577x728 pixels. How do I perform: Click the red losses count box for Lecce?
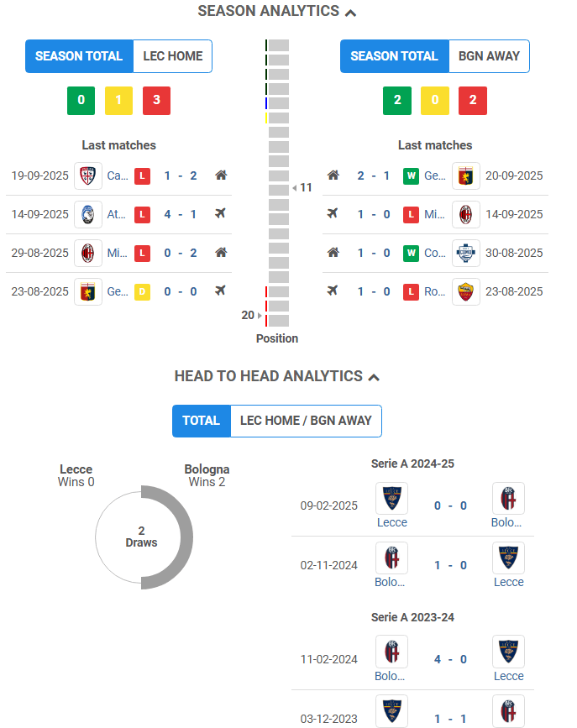pos(156,100)
